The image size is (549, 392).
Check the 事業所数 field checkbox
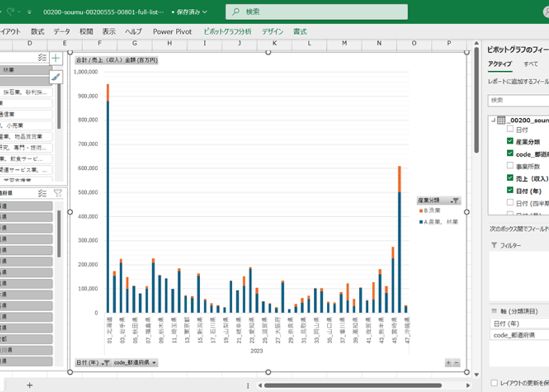510,166
